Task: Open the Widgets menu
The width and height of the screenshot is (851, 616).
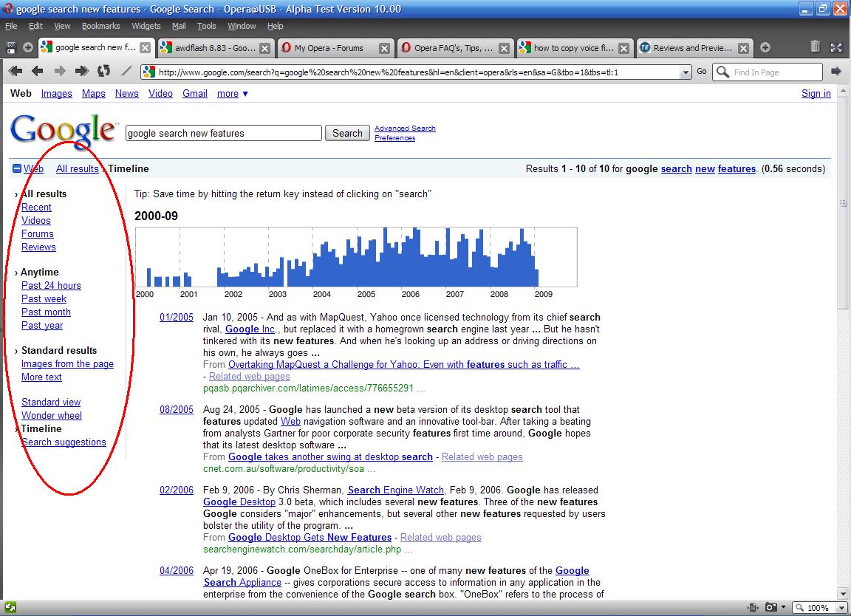Action: click(146, 26)
